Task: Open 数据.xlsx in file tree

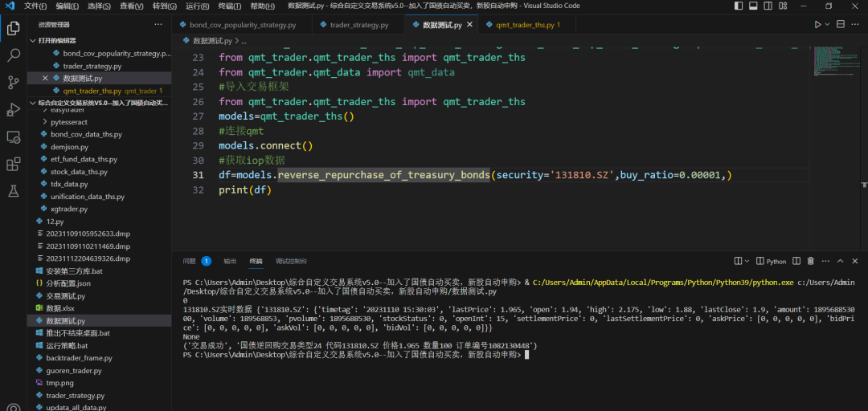Action: [59, 308]
